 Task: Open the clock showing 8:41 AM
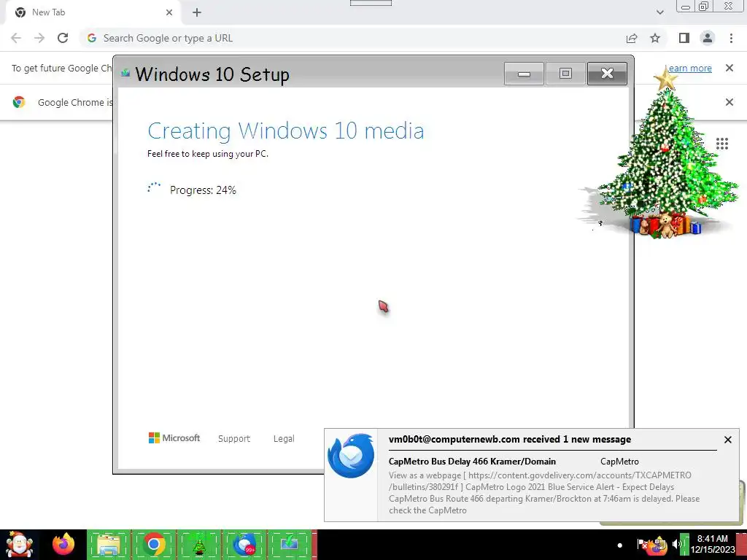(x=713, y=544)
